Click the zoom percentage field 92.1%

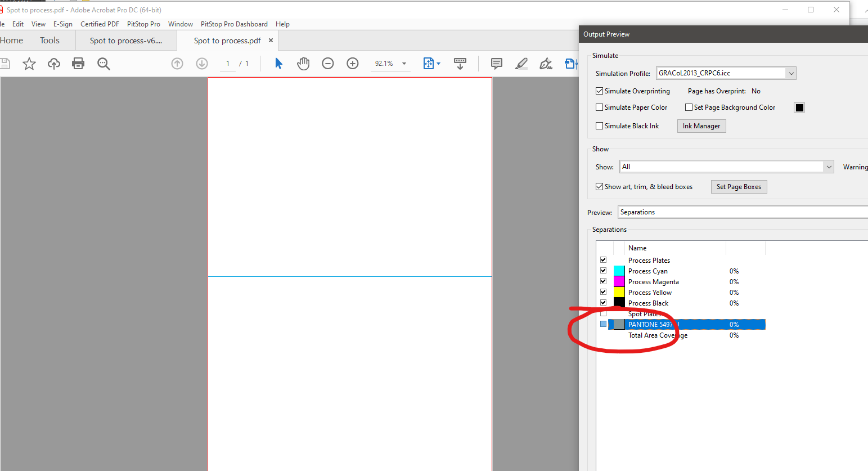[x=384, y=64]
